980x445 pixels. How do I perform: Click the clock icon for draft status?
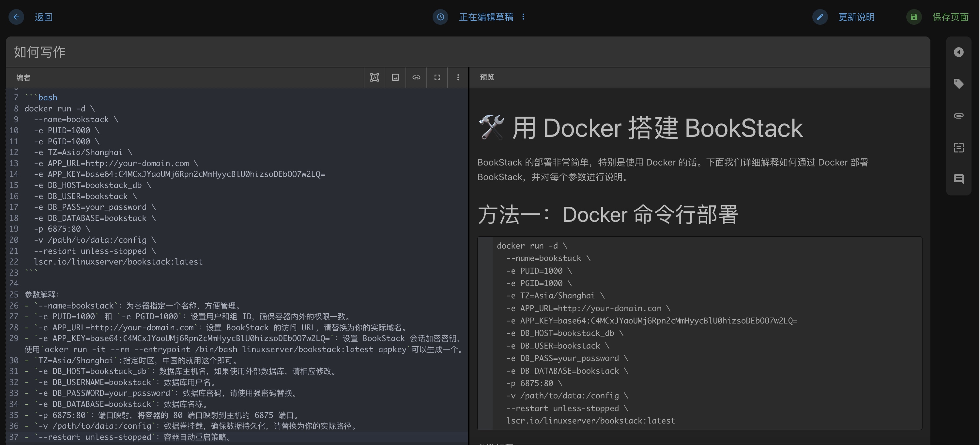click(440, 17)
